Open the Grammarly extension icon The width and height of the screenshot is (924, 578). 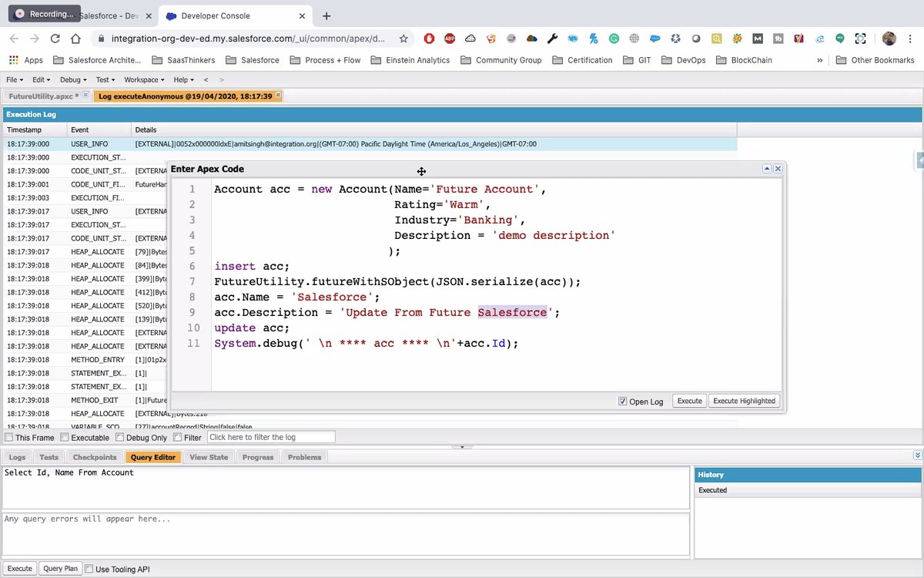[x=614, y=39]
